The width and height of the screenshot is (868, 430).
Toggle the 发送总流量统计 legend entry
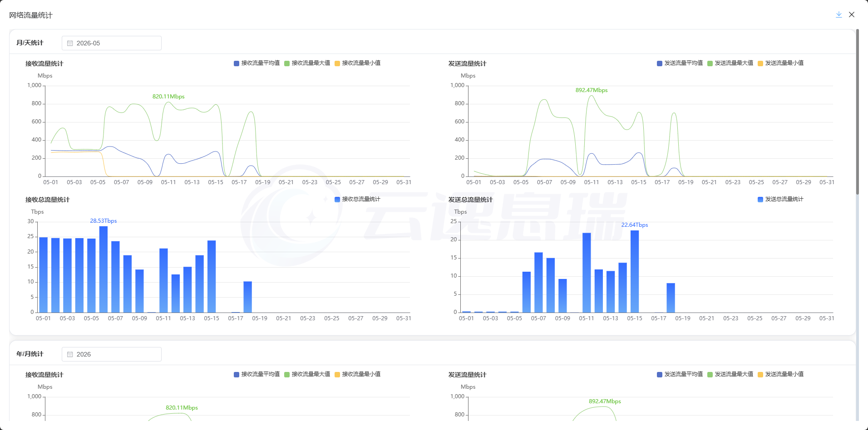[781, 199]
